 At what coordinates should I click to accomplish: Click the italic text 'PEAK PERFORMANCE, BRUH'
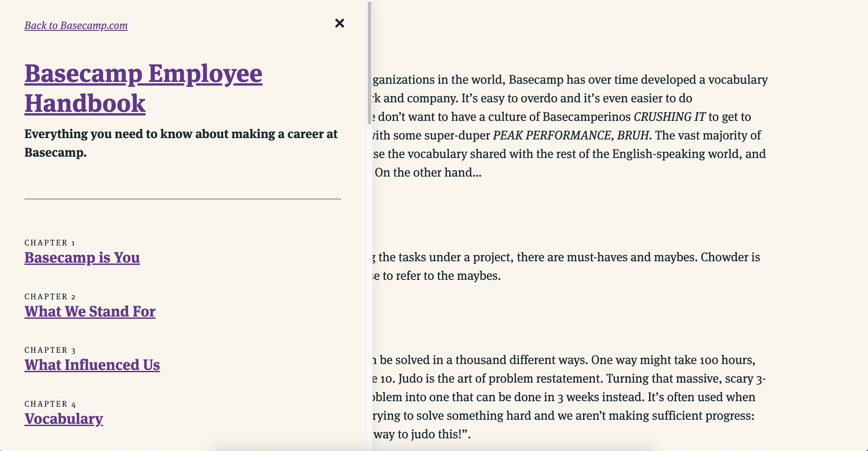tap(571, 135)
